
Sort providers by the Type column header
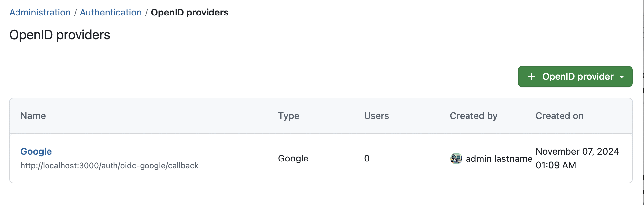(x=288, y=116)
